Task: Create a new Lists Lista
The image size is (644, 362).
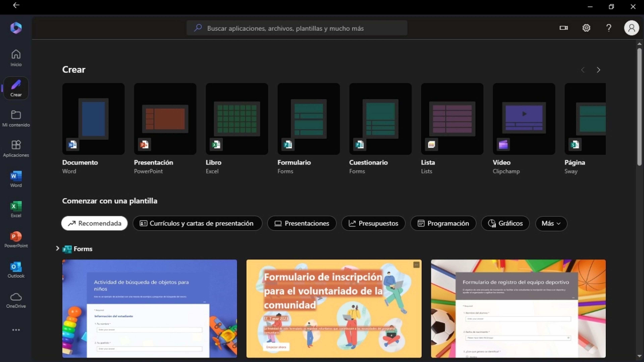Action: pyautogui.click(x=452, y=119)
